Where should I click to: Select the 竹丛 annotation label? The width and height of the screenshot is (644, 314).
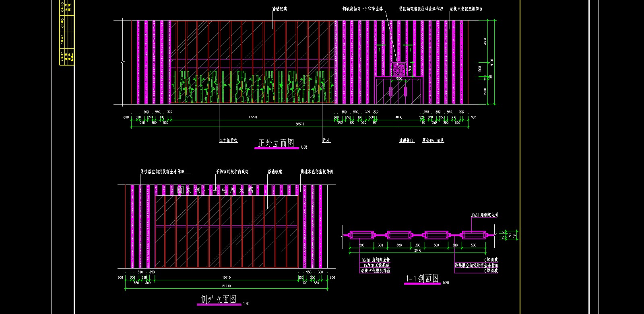(326, 141)
